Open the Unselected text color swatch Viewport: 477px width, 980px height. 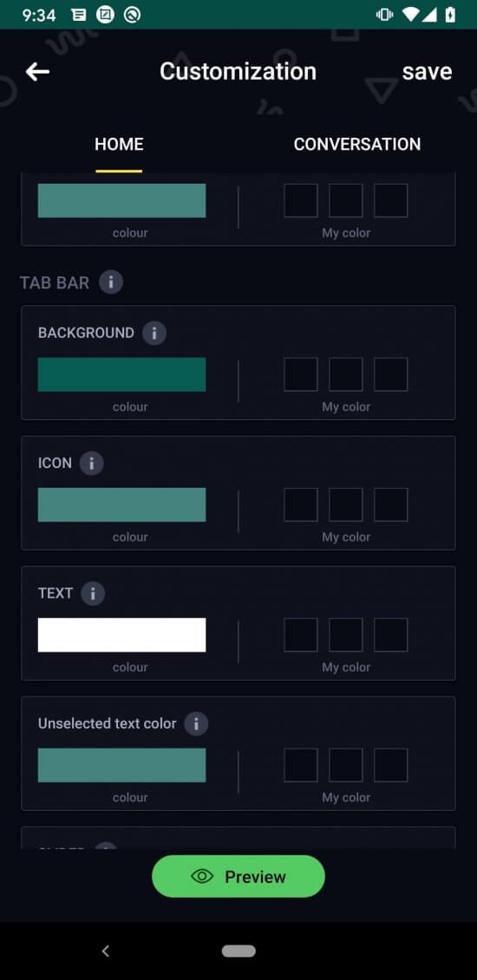click(x=122, y=765)
